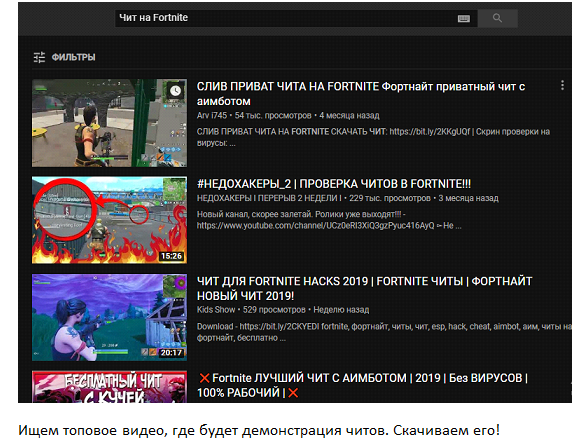Open the first video thumbnail with private cheat
The width and height of the screenshot is (583, 447).
click(x=109, y=123)
